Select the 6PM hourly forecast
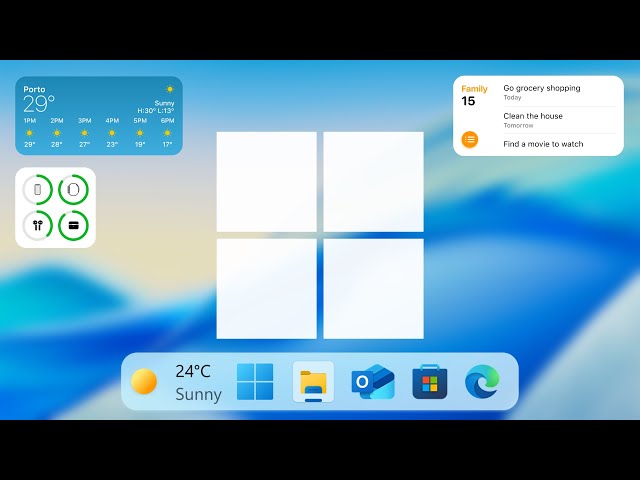 point(167,133)
